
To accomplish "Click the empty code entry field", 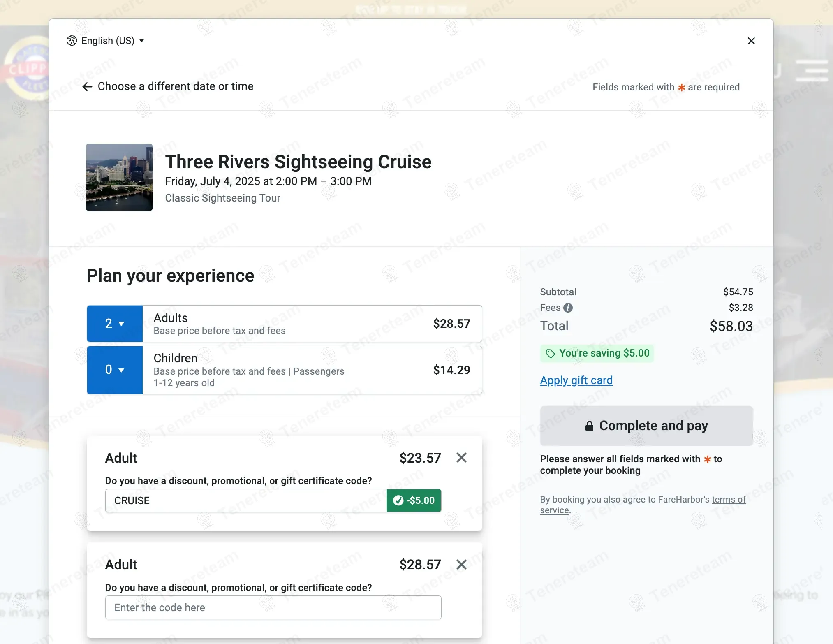I will (273, 607).
